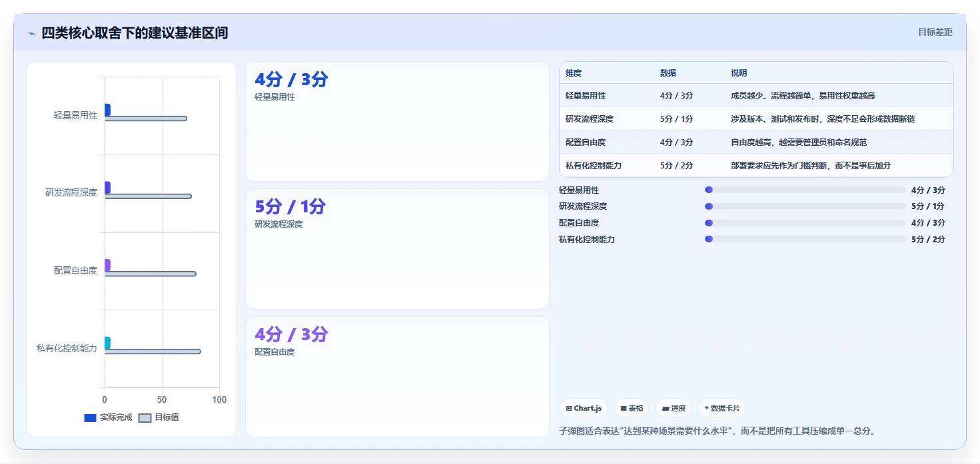Click the 4分 / 3分 轻量易用性 data card
The height and width of the screenshot is (464, 980).
397,121
